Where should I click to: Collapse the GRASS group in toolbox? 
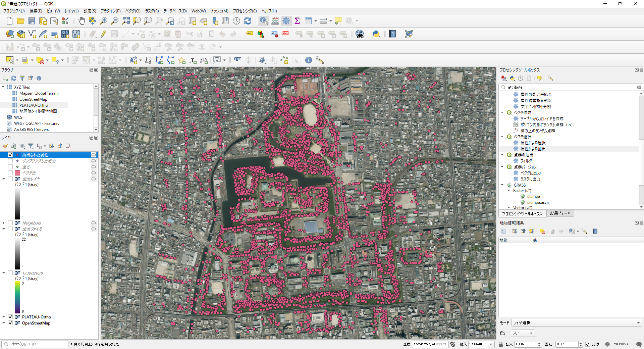coord(502,185)
